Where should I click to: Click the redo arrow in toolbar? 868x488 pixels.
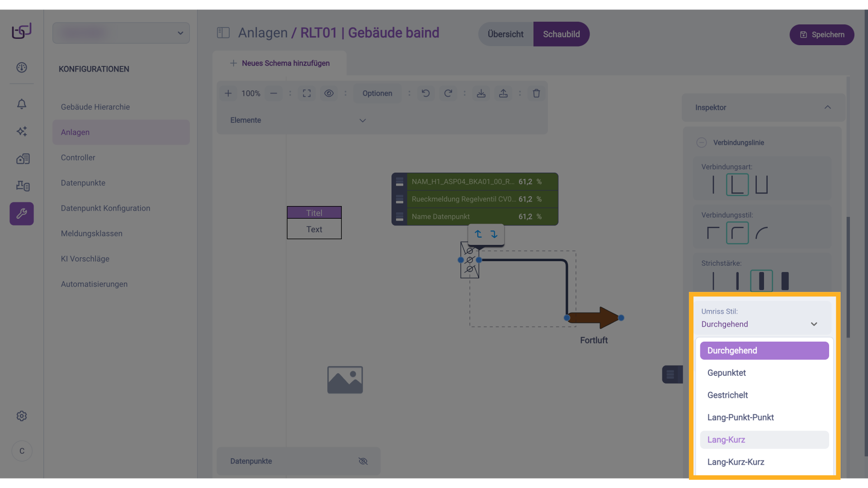pyautogui.click(x=448, y=93)
